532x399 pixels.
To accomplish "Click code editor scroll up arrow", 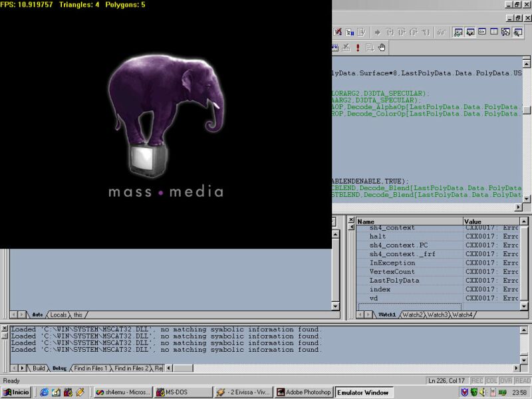I will [x=527, y=63].
